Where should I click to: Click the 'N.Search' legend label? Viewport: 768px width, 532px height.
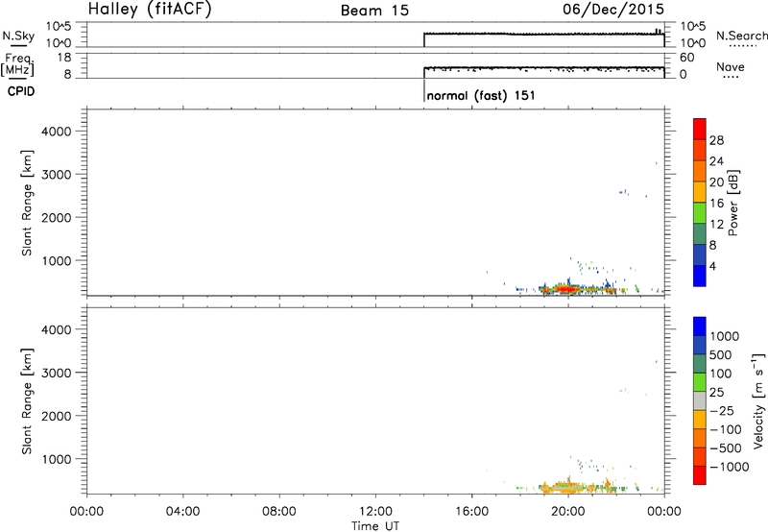pos(742,36)
